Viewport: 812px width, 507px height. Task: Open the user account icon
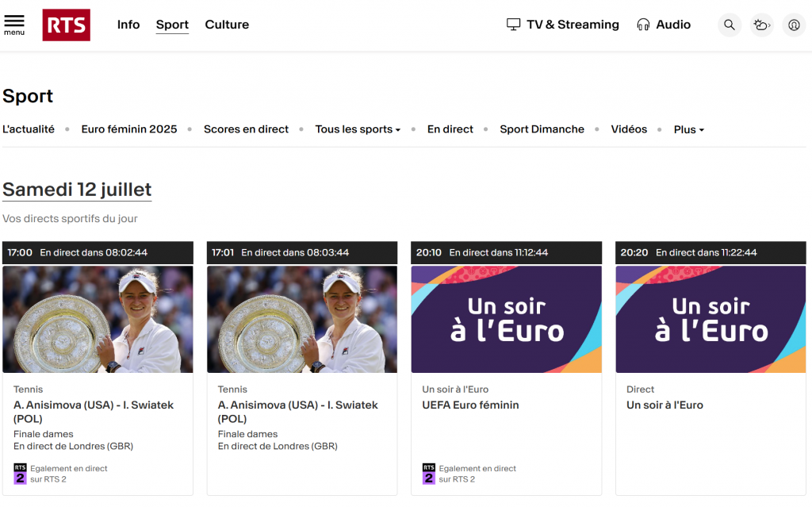(794, 25)
